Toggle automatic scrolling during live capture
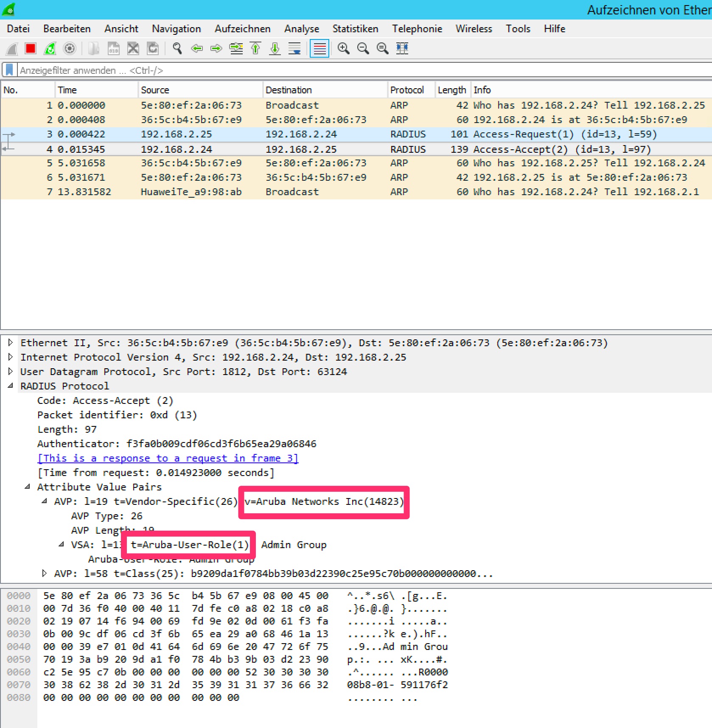 [x=294, y=48]
